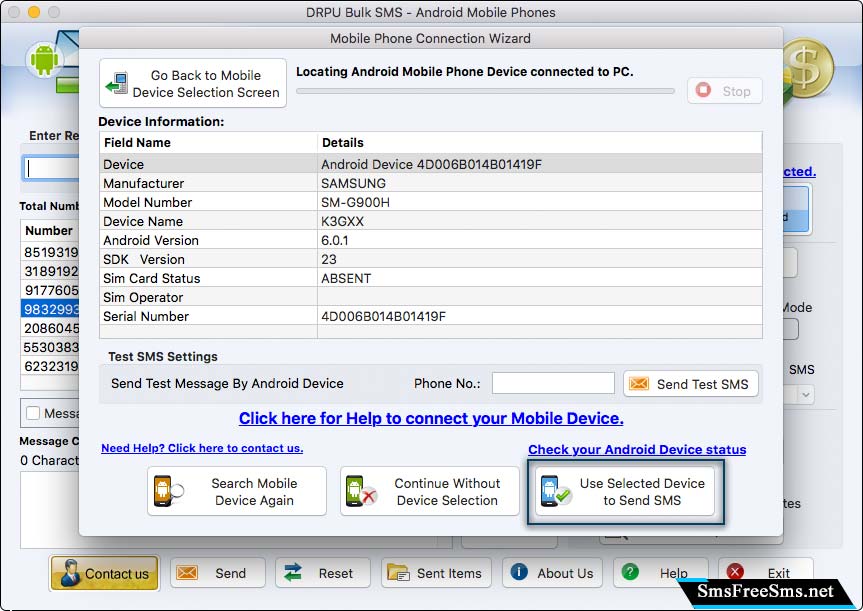Click the magnifier phone icon on Search Mobile Device Again

pyautogui.click(x=168, y=491)
